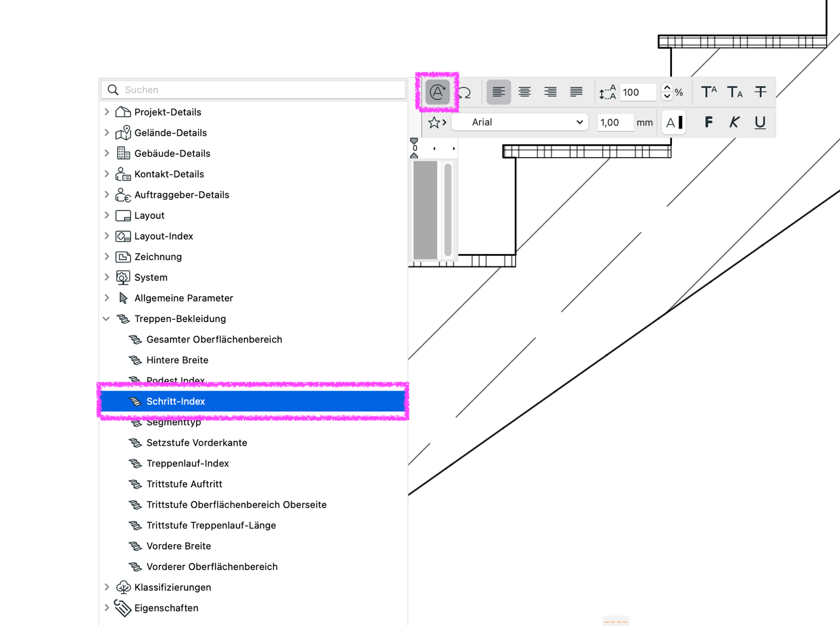
Task: Open the text pen color swatch
Action: pyautogui.click(x=674, y=123)
